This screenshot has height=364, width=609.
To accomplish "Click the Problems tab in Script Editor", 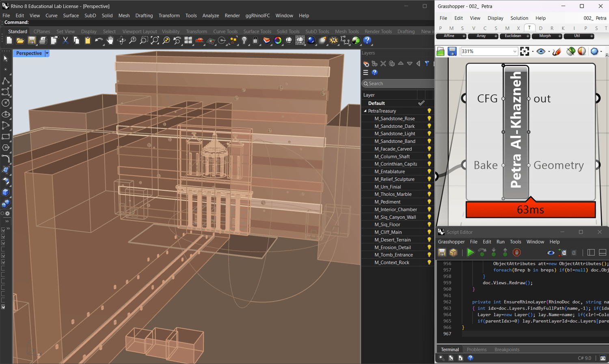I will pos(476,349).
